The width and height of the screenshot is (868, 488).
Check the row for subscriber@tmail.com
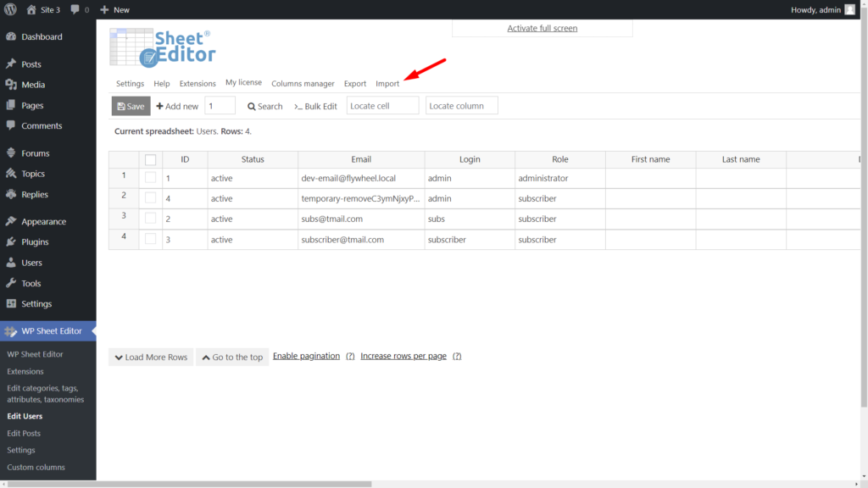click(x=150, y=239)
